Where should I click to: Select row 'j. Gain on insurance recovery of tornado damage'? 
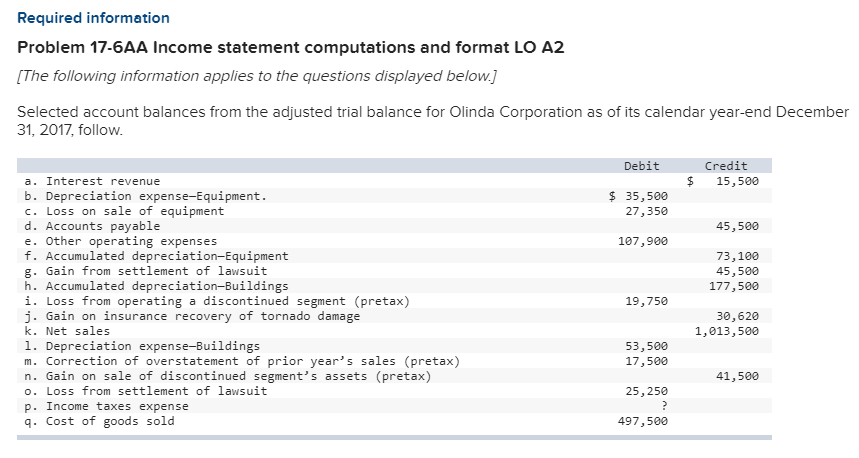(x=394, y=316)
